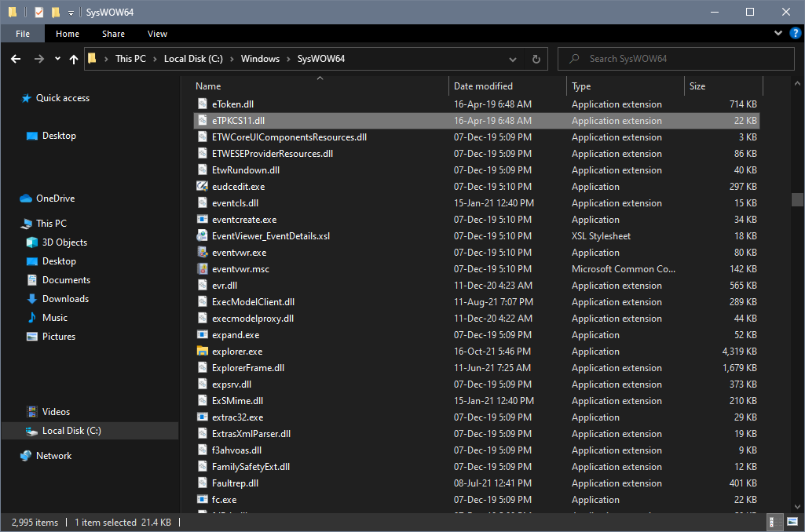Open the address bar history dropdown

[512, 60]
